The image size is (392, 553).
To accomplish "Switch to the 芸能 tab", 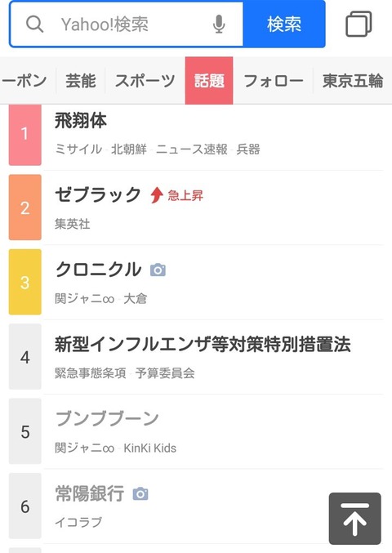I will point(80,80).
